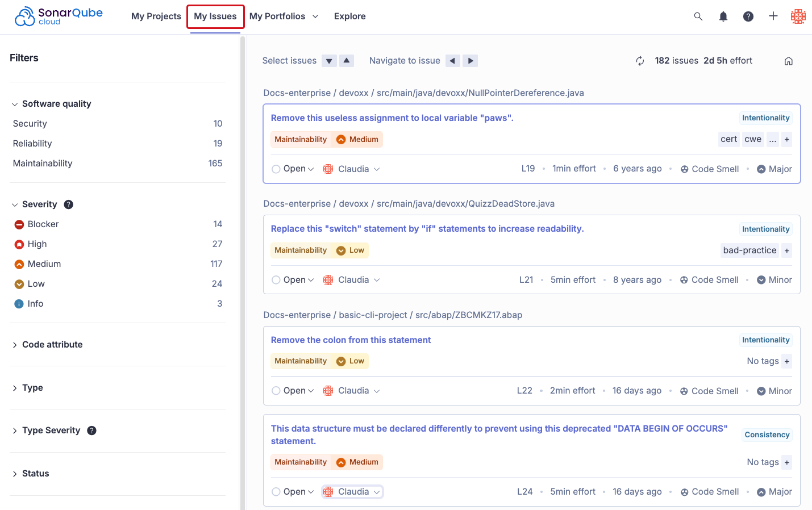Open NullPointerDereference.java file path
The image size is (812, 510).
(480, 93)
